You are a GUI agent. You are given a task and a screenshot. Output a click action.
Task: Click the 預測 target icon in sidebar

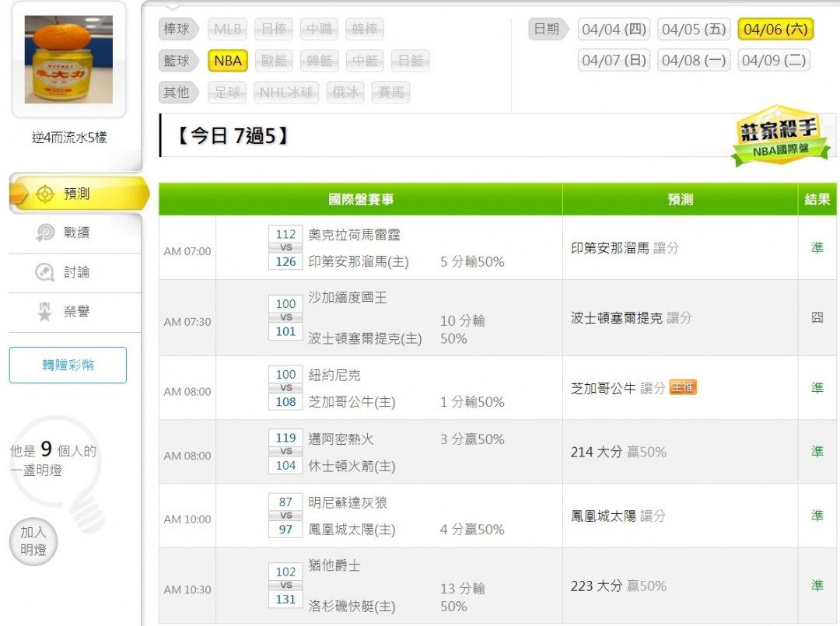(45, 194)
